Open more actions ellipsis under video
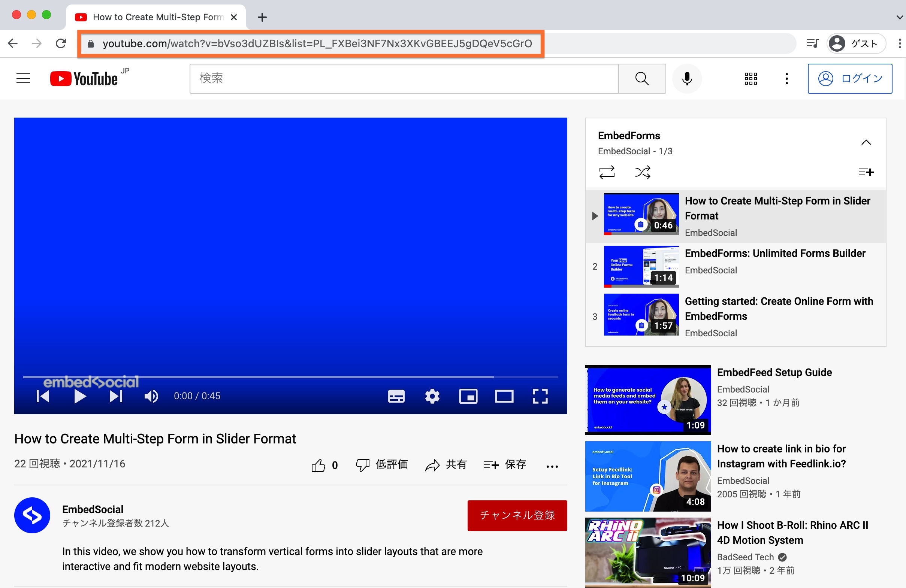 pyautogui.click(x=552, y=466)
